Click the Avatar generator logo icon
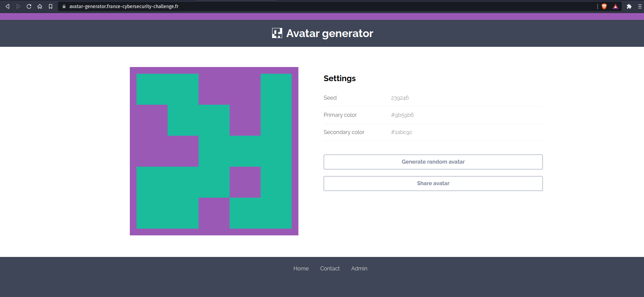 click(x=277, y=33)
